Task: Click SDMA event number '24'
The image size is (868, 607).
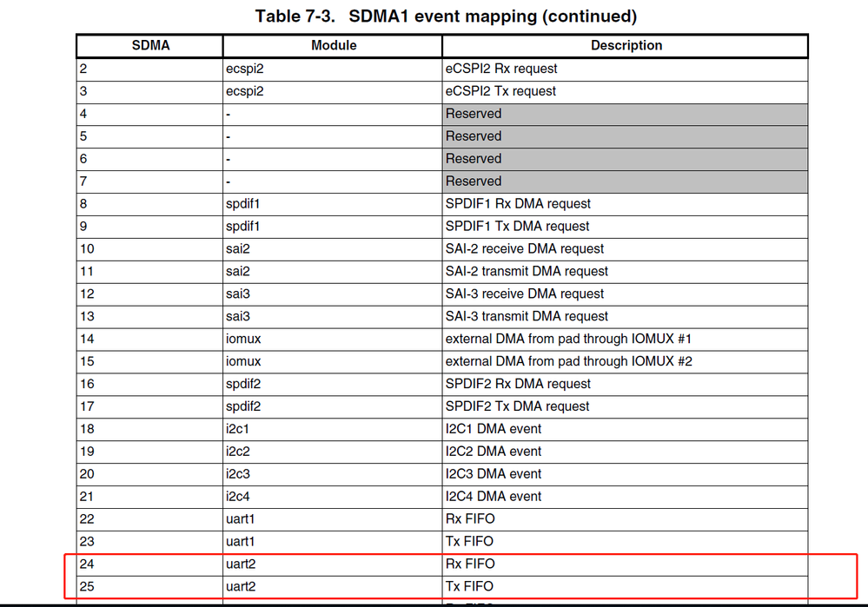Action: 87,564
